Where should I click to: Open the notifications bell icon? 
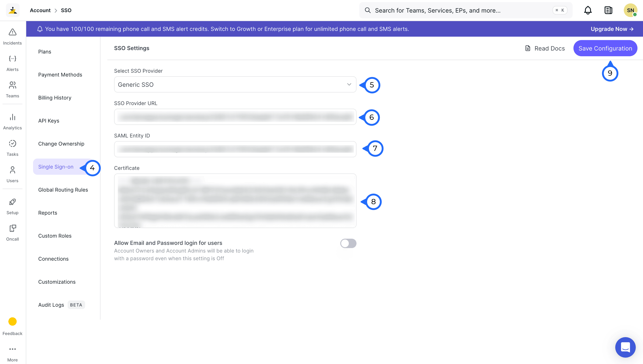pos(588,10)
